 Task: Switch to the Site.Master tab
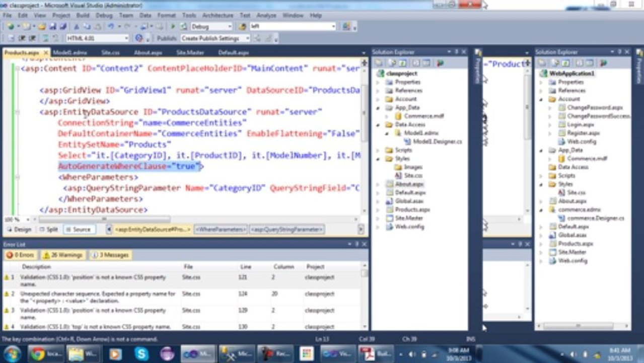pos(190,52)
